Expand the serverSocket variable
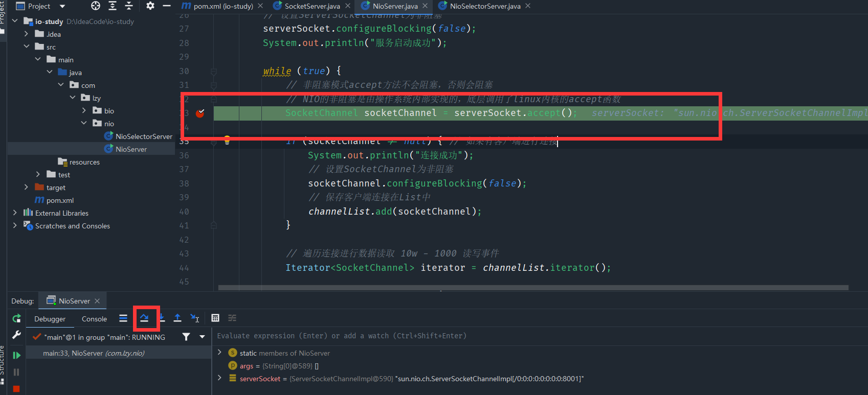 (219, 378)
